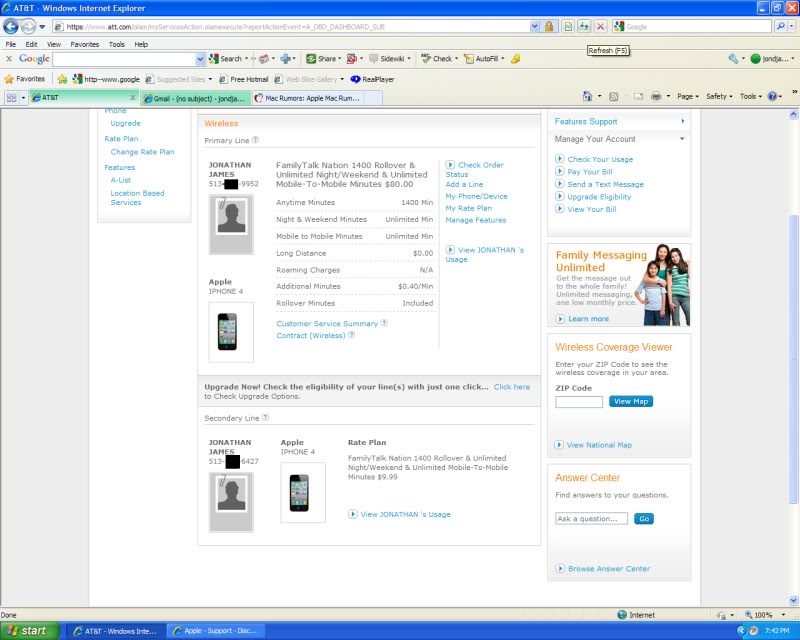The height and width of the screenshot is (640, 800).
Task: Click help icon beside Customer Service Summary
Action: click(x=384, y=323)
